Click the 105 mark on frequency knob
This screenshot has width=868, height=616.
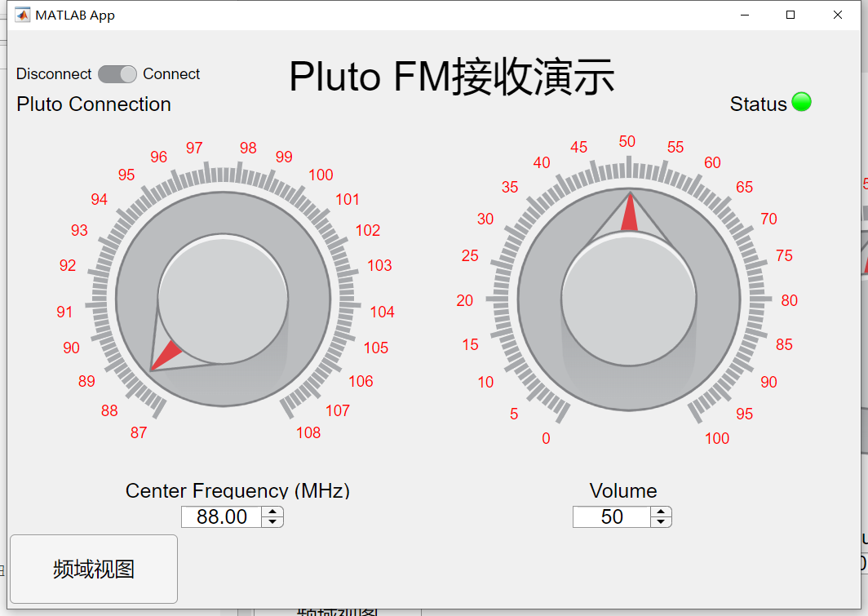[376, 348]
